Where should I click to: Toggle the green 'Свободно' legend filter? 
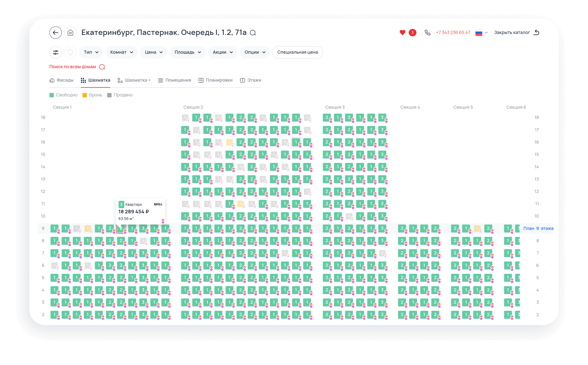pyautogui.click(x=63, y=95)
